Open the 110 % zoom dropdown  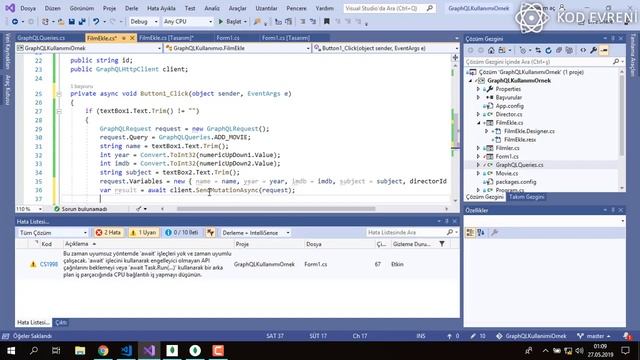tap(29, 209)
